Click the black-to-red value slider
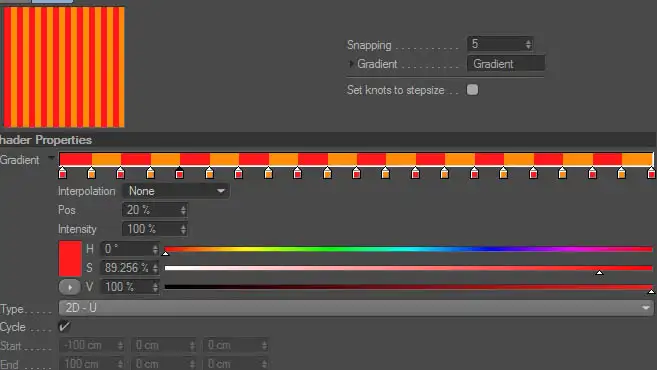 (409, 287)
